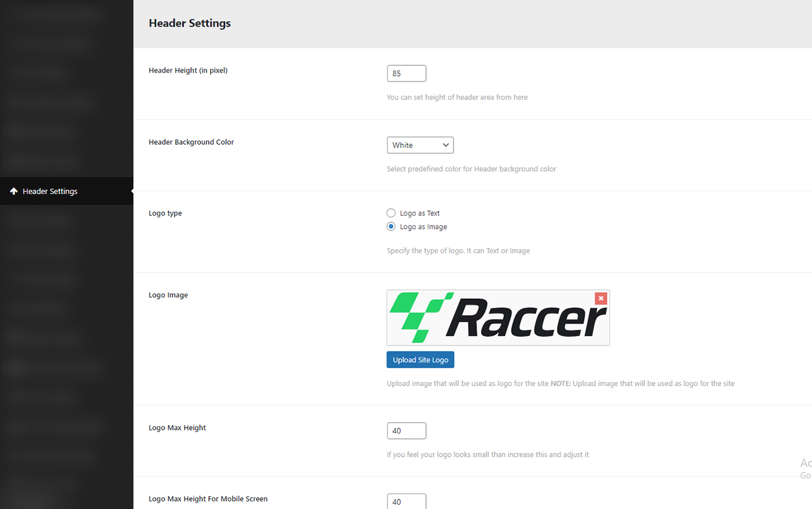Click the 'Select predefined color' help text
812x509 pixels.
[472, 169]
